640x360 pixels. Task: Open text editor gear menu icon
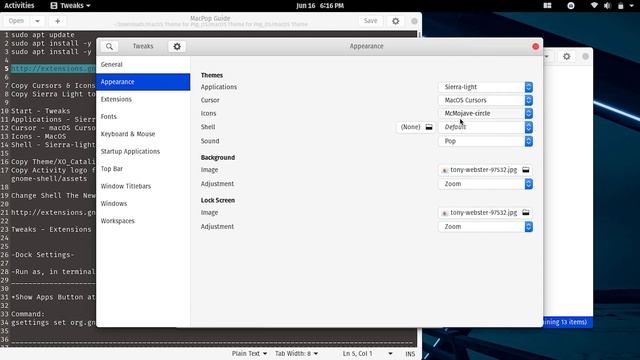[396, 21]
